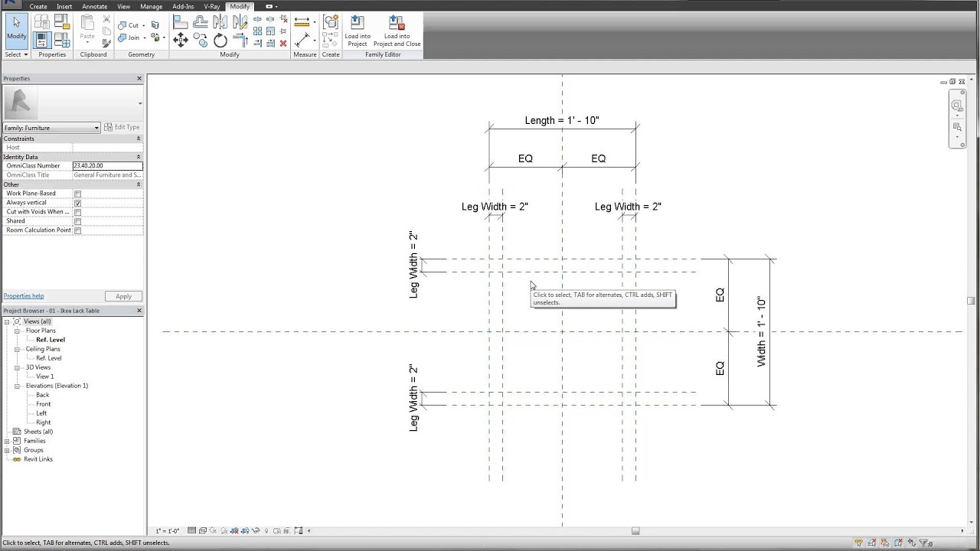Switch to the Annotate ribbon tab
The width and height of the screenshot is (980, 551).
tap(94, 6)
